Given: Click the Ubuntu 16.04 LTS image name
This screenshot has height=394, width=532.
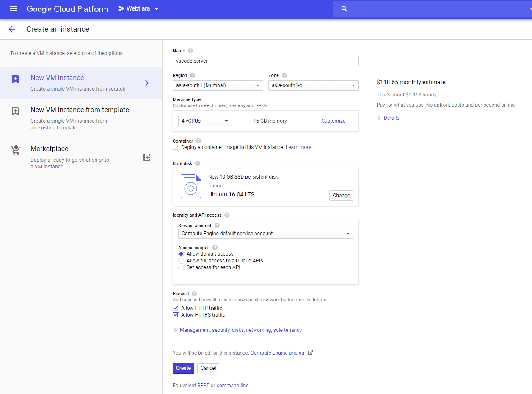Looking at the screenshot, I should (231, 195).
